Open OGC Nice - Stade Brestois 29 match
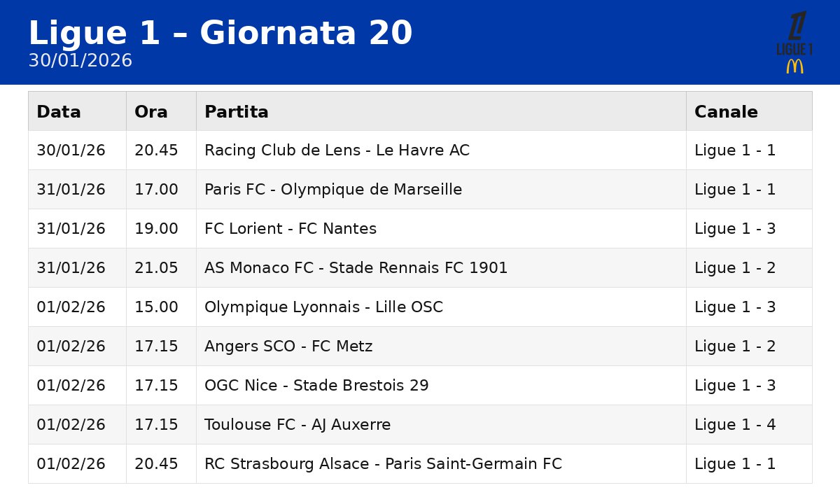Screen dimensions: 840x504 click(x=420, y=386)
